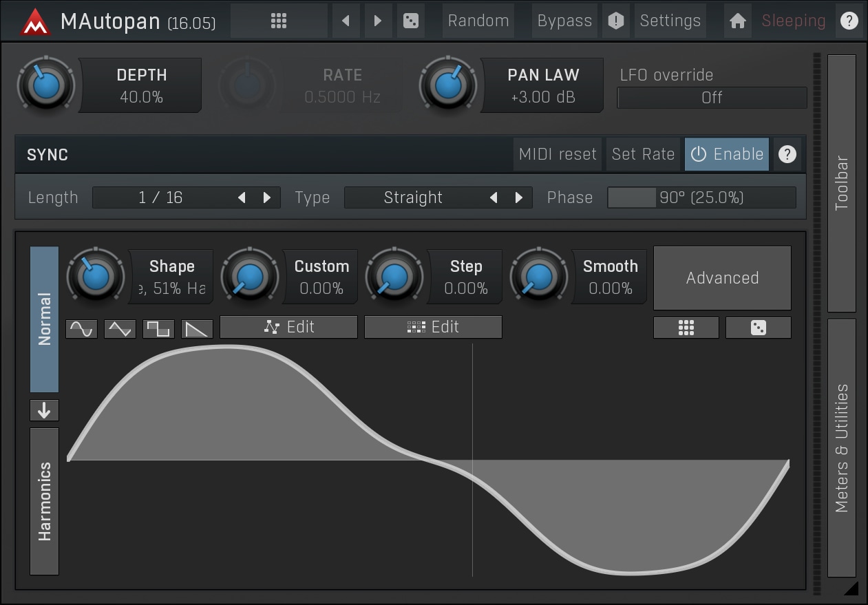
Task: Click the Smooth 0.00% value box
Action: click(x=611, y=277)
